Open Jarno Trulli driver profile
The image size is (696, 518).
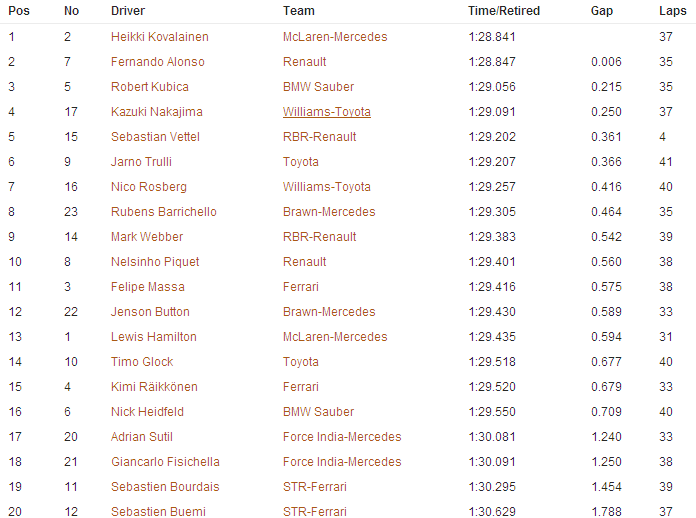tap(141, 162)
